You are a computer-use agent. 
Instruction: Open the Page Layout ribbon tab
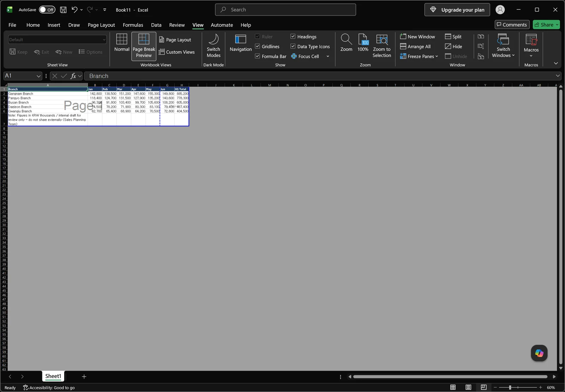click(x=101, y=25)
